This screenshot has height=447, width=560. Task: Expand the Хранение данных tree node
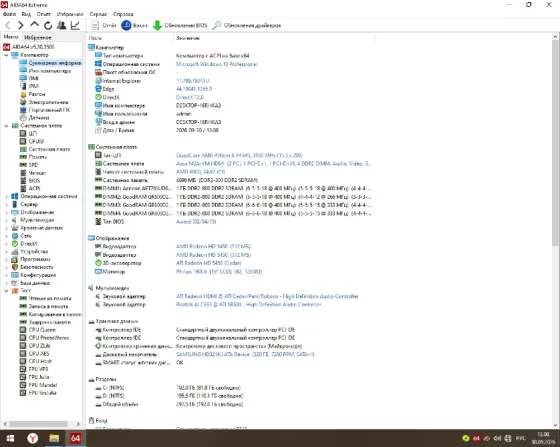point(6,228)
